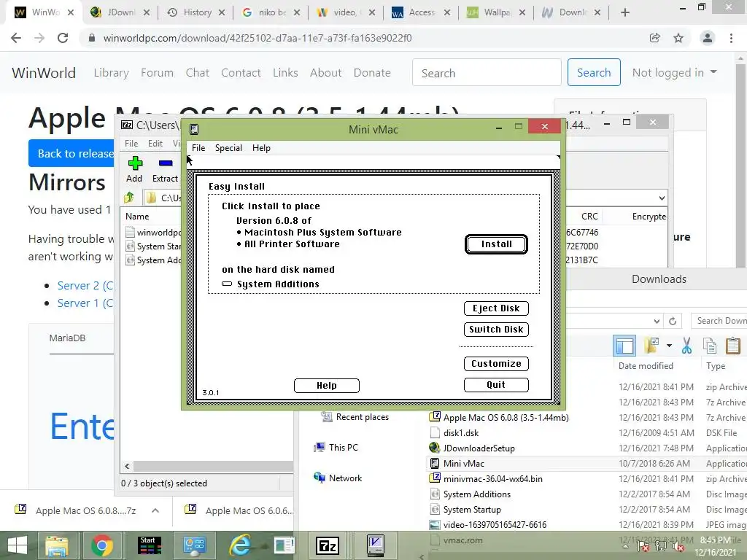The width and height of the screenshot is (747, 560).
Task: Reload the WinWorld page
Action: pos(63,38)
